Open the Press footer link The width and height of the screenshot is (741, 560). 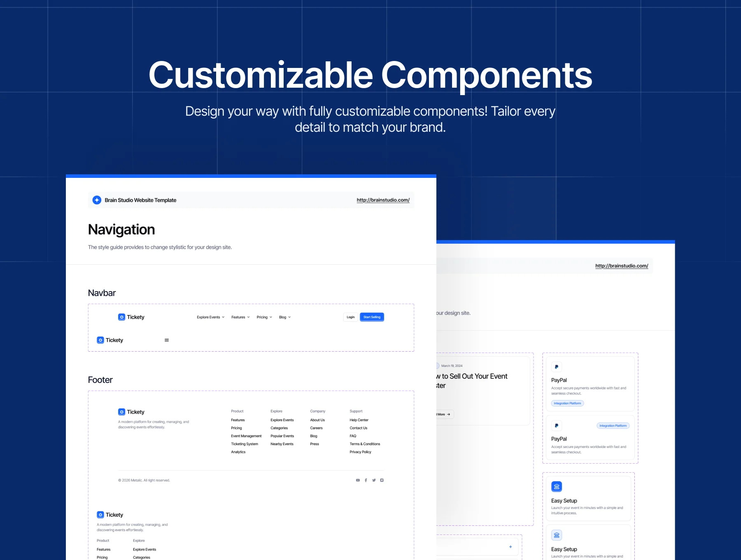pos(315,444)
